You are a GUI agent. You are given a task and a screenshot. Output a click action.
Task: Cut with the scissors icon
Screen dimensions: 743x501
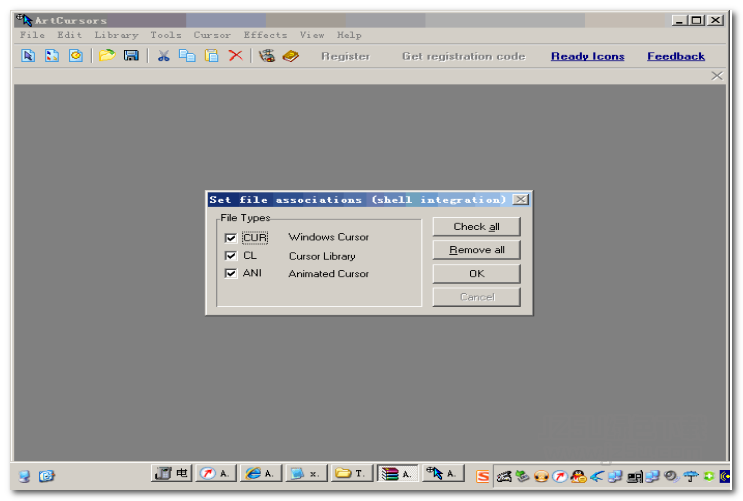pos(163,56)
